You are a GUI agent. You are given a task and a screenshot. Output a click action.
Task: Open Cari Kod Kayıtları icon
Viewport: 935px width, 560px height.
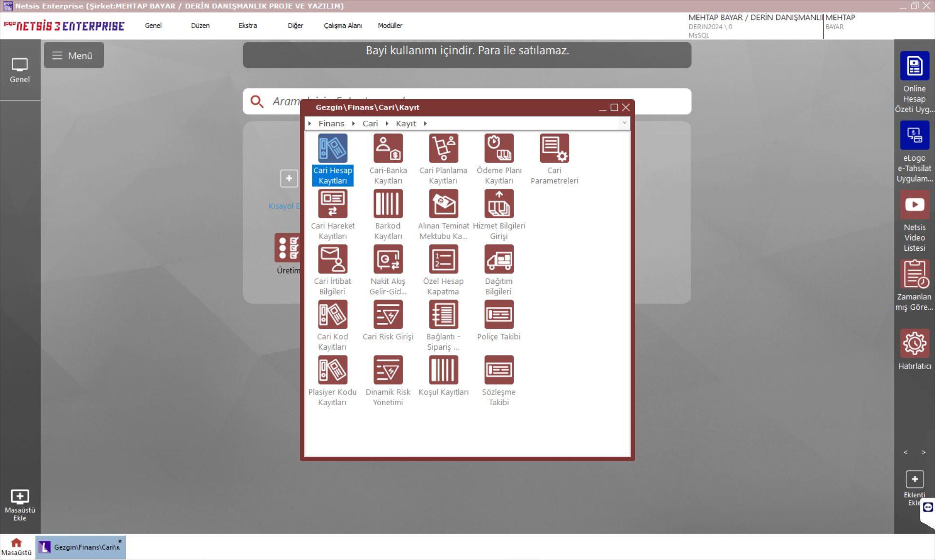(x=333, y=315)
